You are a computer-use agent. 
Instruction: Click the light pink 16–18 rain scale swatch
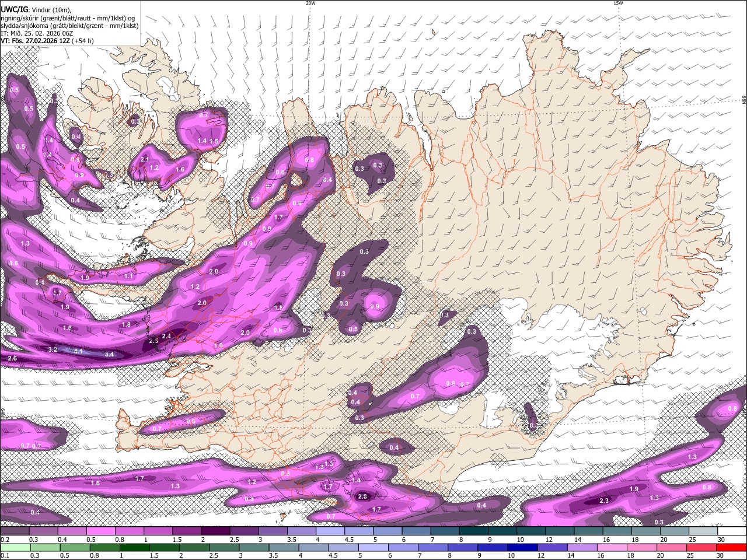click(x=612, y=547)
